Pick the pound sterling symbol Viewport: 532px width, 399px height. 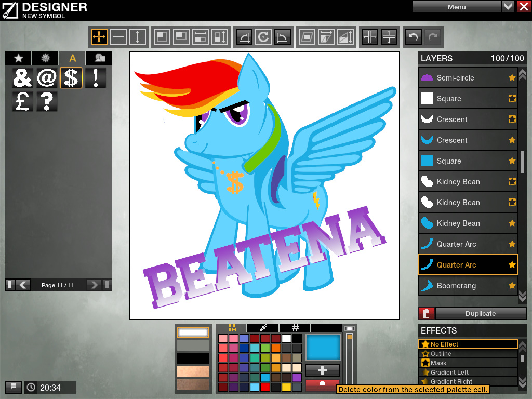22,101
